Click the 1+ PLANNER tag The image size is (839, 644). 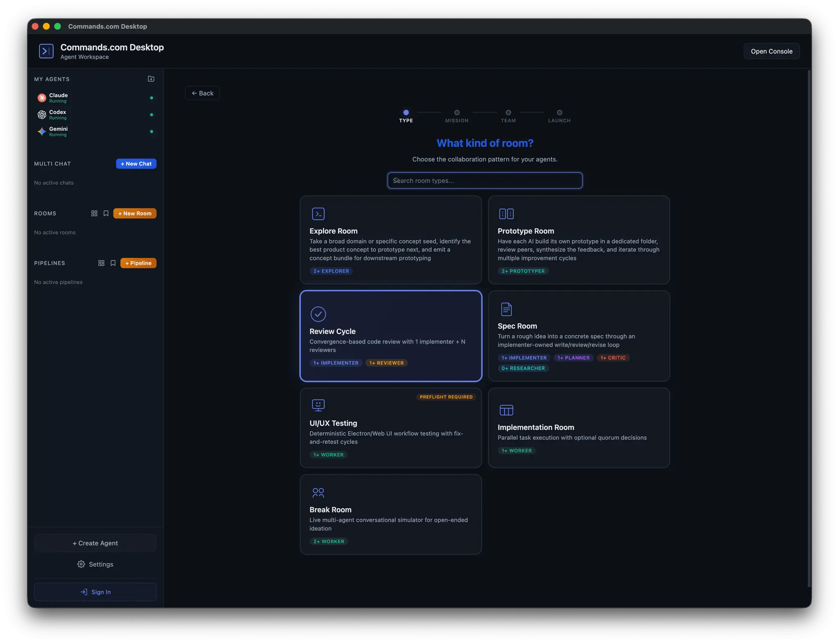coord(573,357)
